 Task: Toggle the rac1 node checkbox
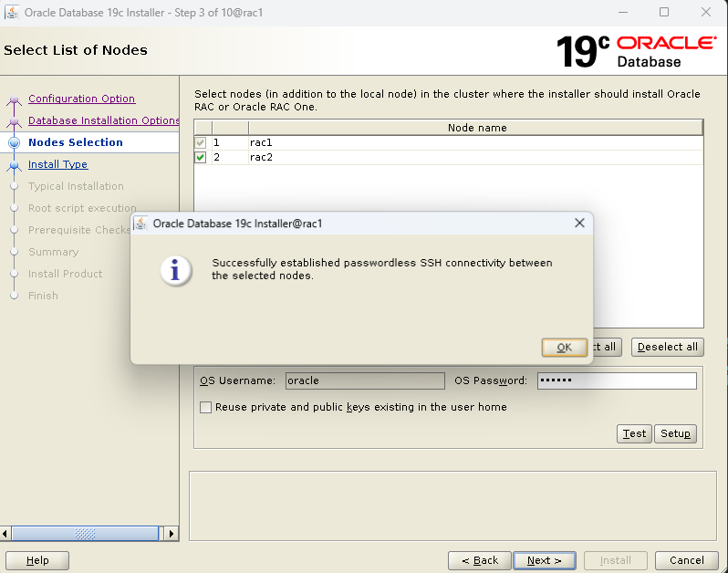(x=201, y=142)
